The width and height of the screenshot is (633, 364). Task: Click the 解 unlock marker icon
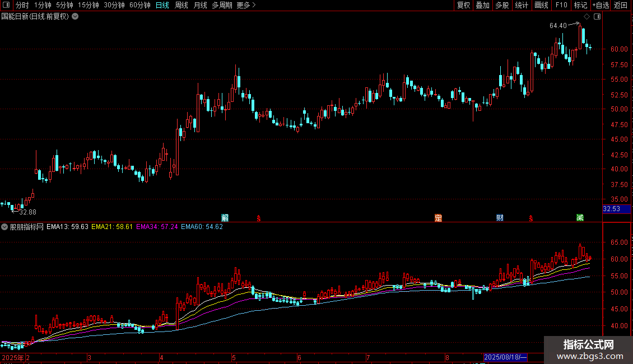pos(225,218)
